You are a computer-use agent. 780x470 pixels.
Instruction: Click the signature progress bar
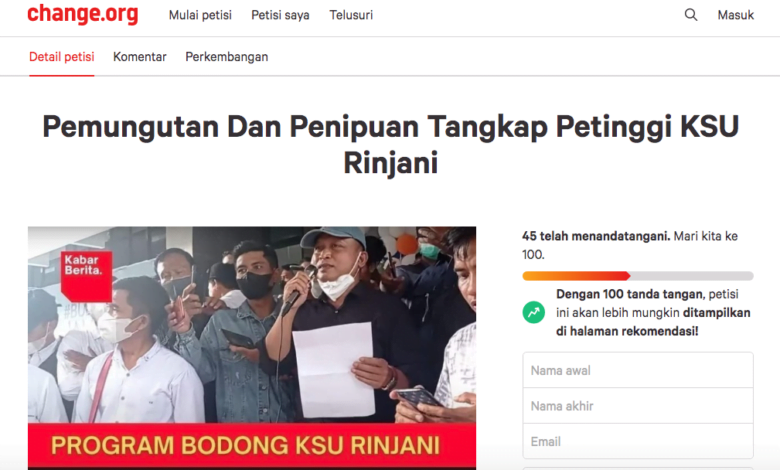click(x=638, y=276)
